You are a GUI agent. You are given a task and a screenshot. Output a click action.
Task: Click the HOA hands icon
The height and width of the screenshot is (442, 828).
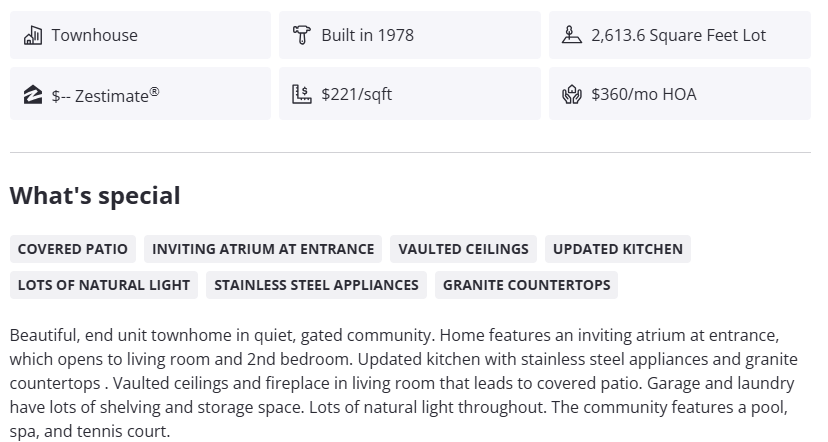click(571, 95)
